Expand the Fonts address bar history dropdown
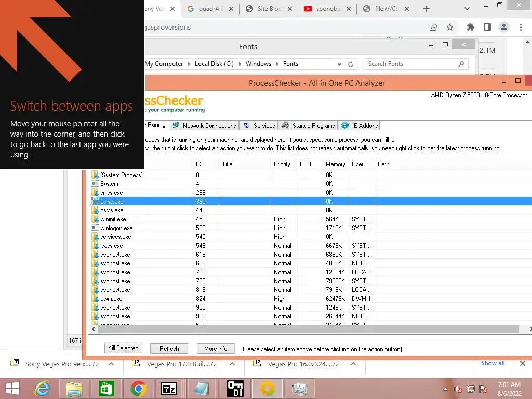 click(339, 64)
